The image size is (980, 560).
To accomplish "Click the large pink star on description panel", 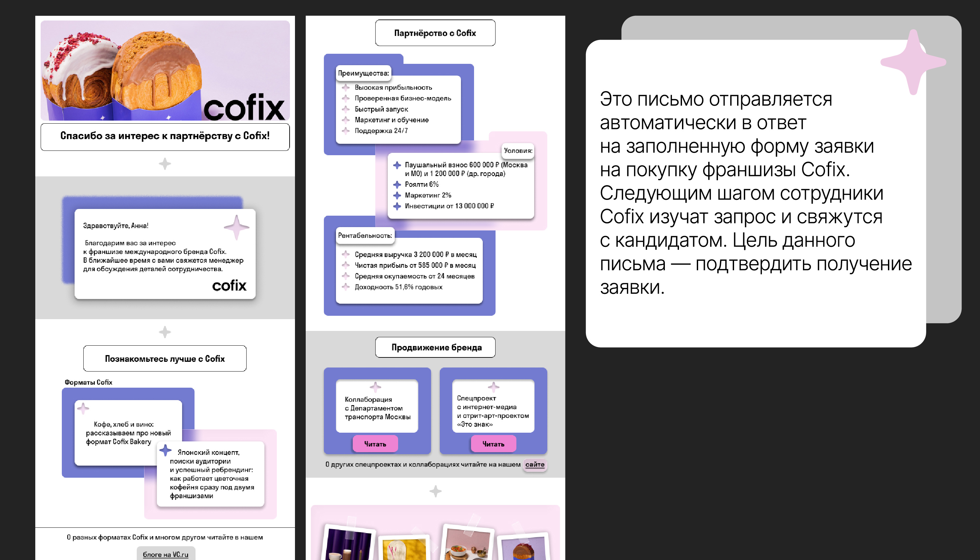I will click(x=913, y=62).
